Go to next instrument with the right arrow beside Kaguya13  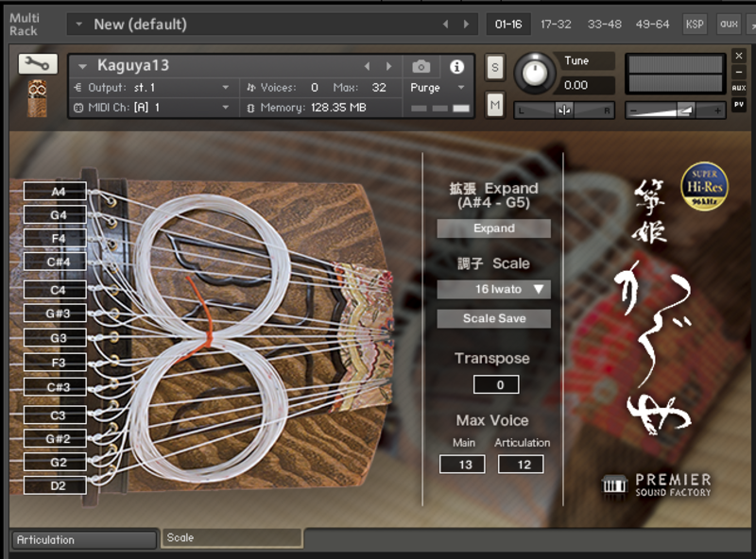click(x=389, y=66)
